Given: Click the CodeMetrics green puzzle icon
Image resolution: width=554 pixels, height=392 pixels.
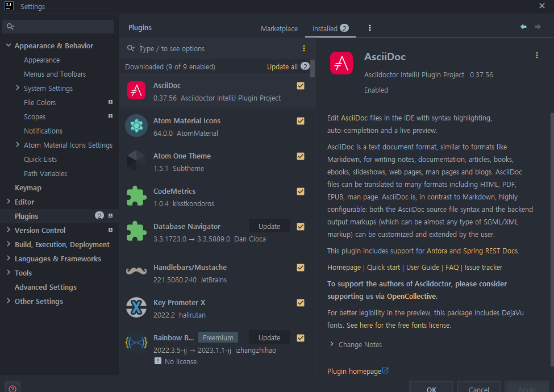Looking at the screenshot, I should [x=136, y=195].
